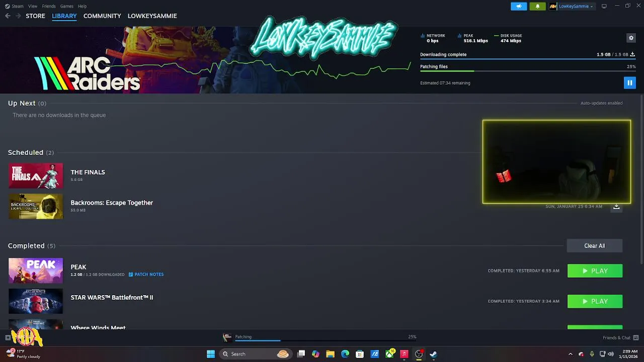Open Microsoft Store from the taskbar
The height and width of the screenshot is (362, 644).
click(x=360, y=354)
